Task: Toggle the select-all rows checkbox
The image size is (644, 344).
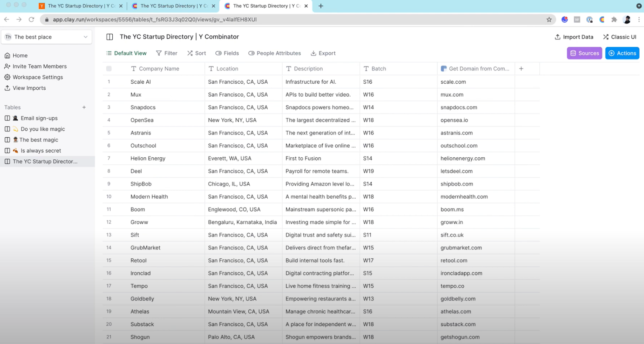Action: [109, 69]
